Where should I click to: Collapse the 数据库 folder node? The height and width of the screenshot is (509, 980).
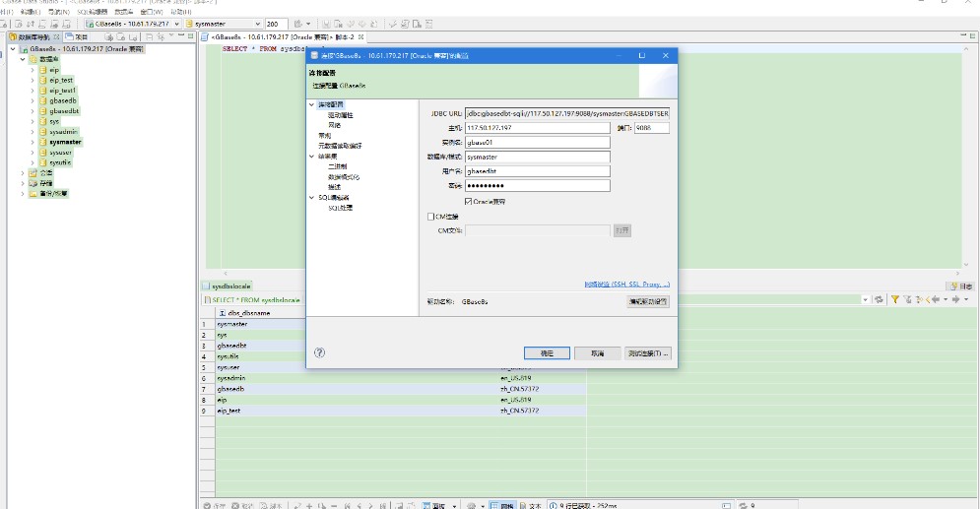pyautogui.click(x=23, y=59)
